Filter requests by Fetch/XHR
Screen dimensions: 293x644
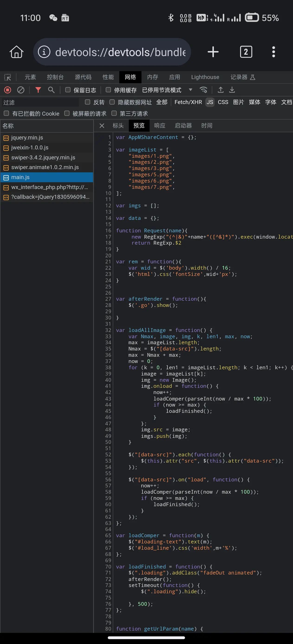point(188,102)
